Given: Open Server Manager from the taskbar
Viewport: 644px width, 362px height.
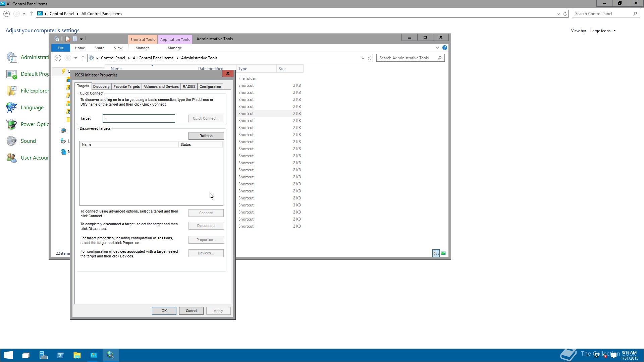Looking at the screenshot, I should click(43, 355).
